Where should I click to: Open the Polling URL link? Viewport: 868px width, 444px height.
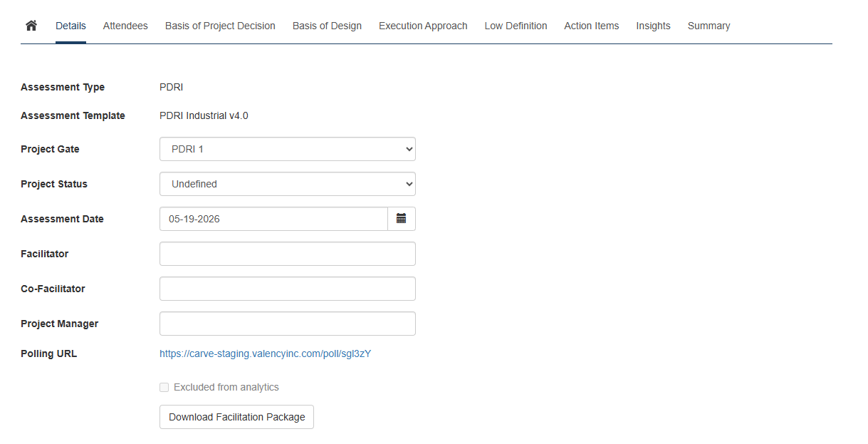(265, 353)
